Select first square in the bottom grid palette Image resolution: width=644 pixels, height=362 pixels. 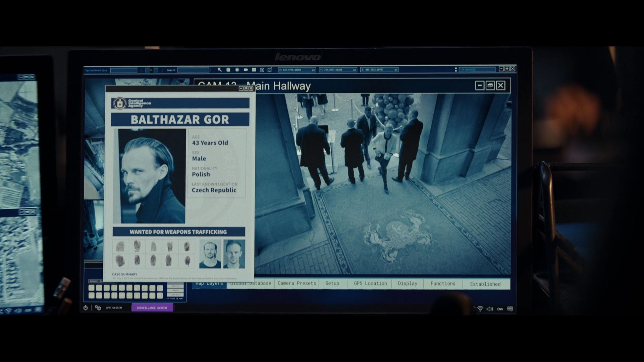[x=91, y=288]
